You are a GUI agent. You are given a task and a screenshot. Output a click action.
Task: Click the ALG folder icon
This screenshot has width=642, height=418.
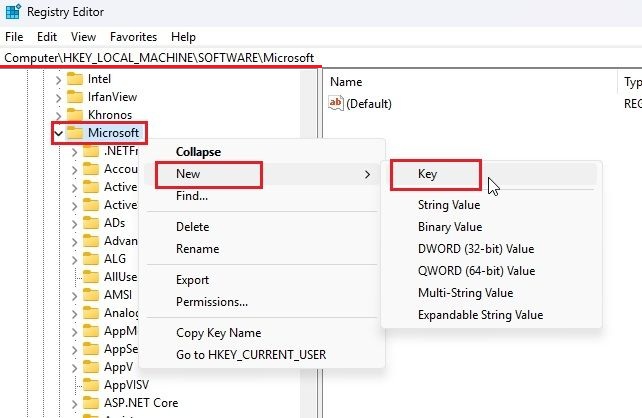[x=91, y=259]
